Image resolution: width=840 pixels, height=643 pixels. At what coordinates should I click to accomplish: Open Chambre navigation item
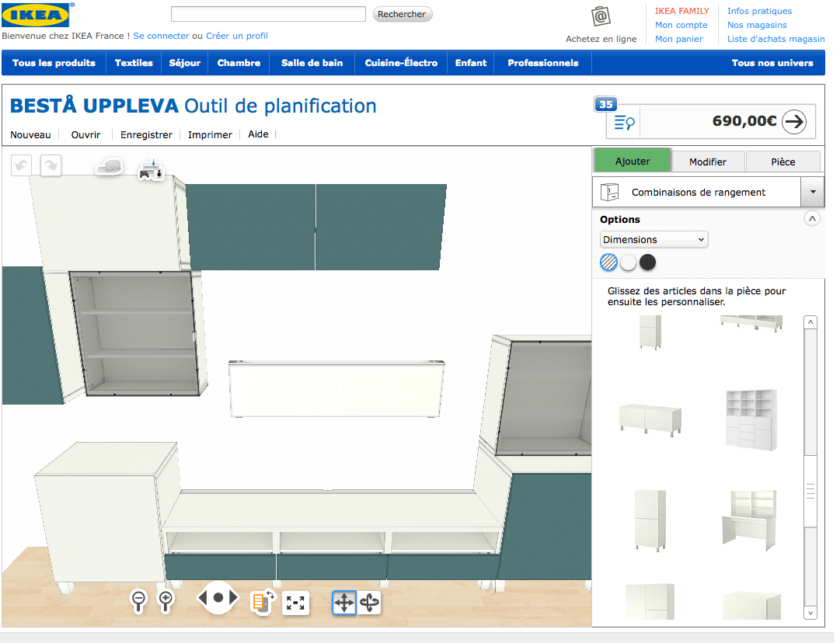click(x=239, y=63)
